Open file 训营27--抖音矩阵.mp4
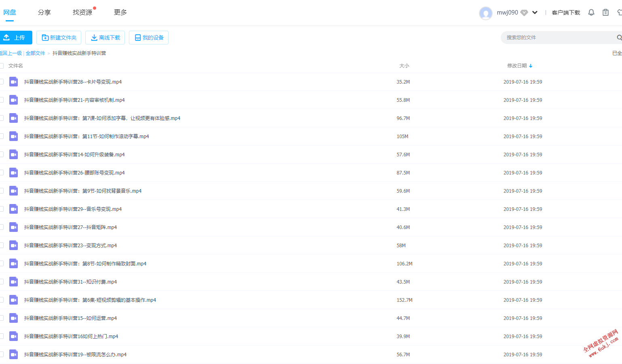This screenshot has width=622, height=364. 70,227
